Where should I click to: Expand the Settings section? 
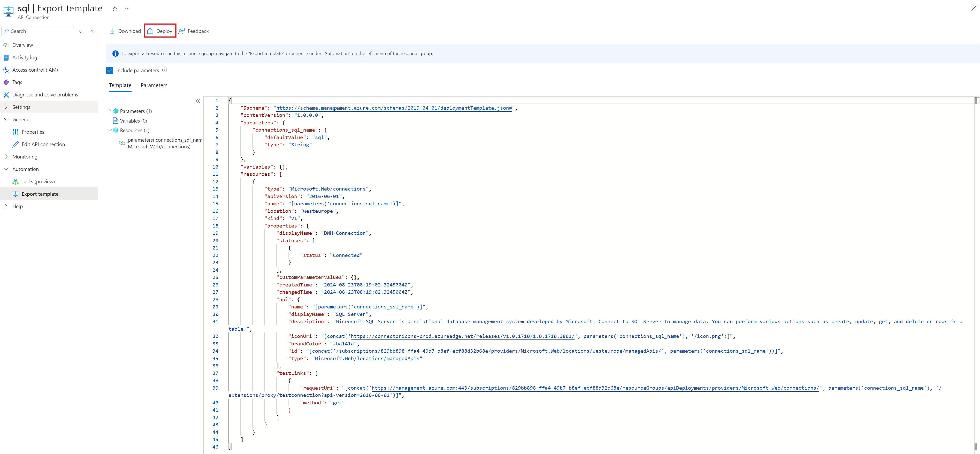pos(49,107)
